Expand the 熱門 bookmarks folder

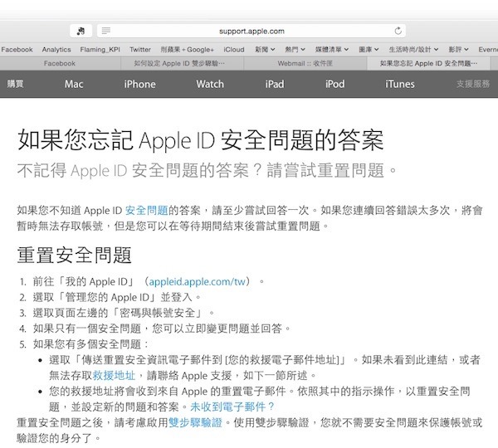295,50
